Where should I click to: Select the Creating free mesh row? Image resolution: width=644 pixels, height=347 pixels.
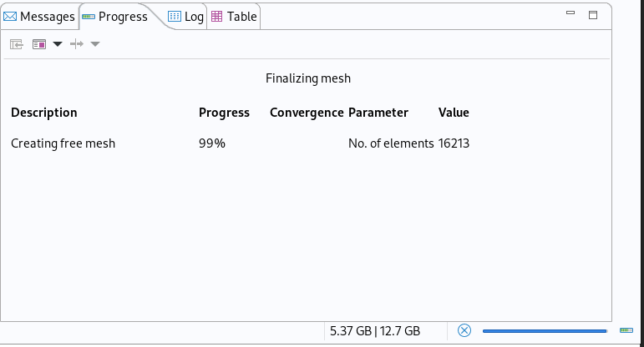point(63,143)
